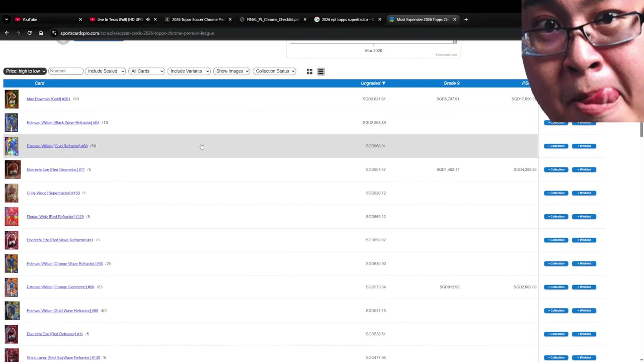The image size is (644, 362).
Task: Open Include Variants dropdown
Action: [x=189, y=71]
